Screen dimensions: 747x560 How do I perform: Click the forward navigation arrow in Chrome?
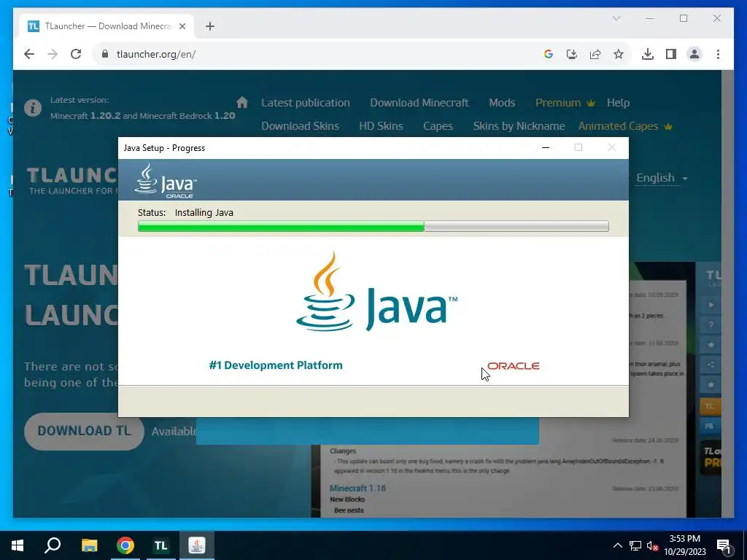click(x=53, y=54)
